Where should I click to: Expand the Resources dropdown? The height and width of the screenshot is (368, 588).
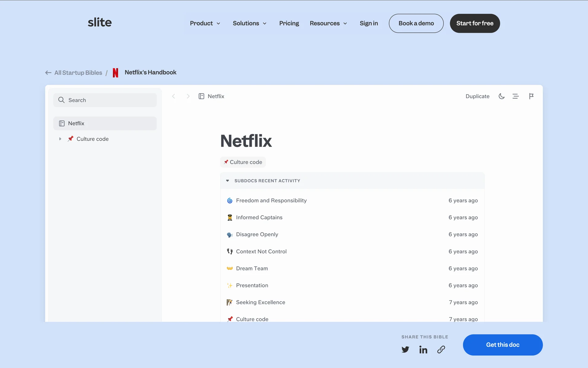coord(328,23)
